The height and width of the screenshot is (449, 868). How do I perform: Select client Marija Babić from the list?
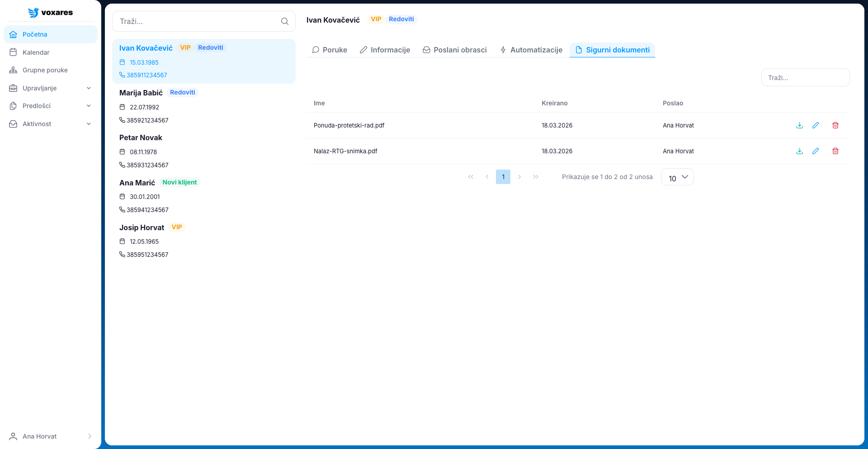[141, 93]
